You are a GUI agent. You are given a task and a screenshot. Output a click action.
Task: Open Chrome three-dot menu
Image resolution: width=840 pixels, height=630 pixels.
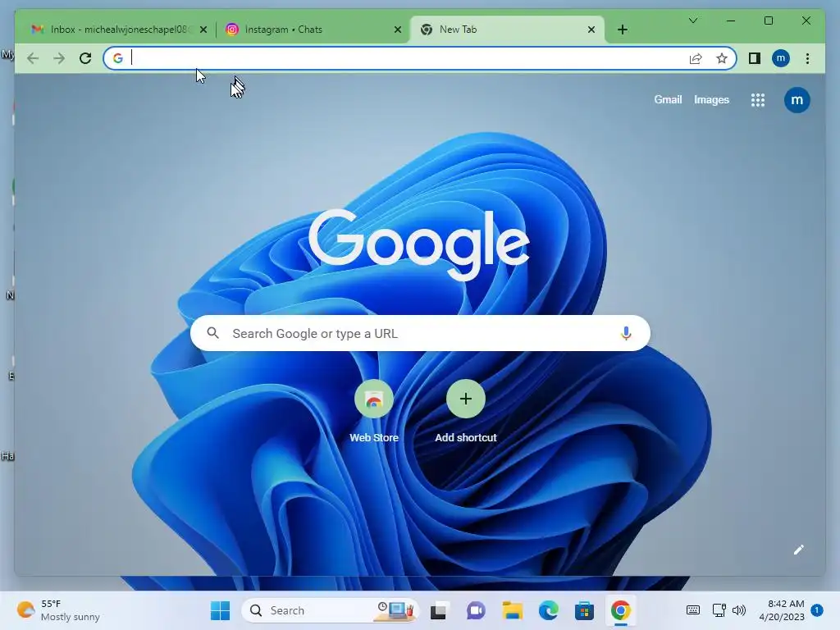pyautogui.click(x=807, y=58)
